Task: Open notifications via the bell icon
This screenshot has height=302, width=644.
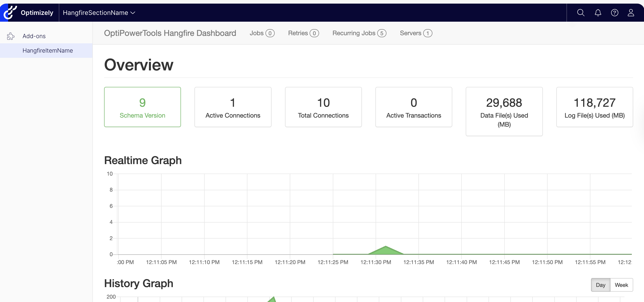Action: click(x=598, y=12)
